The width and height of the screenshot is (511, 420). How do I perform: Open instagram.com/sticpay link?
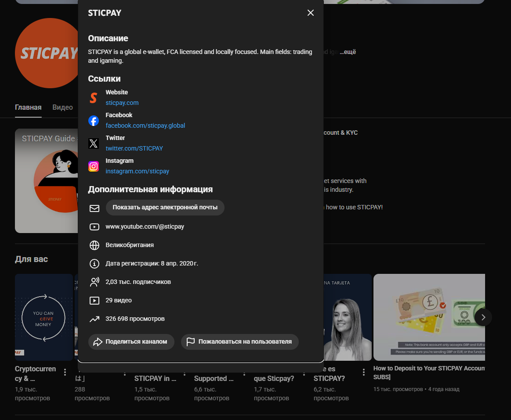pos(137,171)
